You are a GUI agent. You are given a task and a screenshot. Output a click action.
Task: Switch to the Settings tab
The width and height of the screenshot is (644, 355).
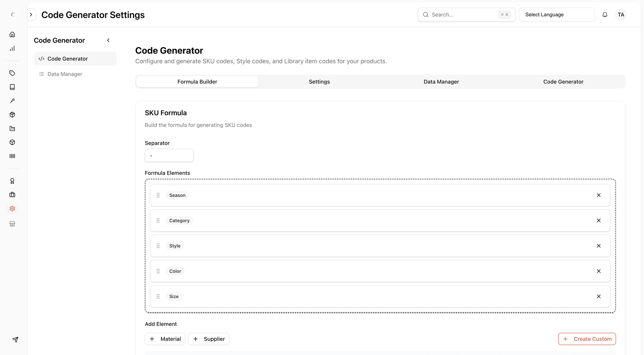[x=319, y=82]
